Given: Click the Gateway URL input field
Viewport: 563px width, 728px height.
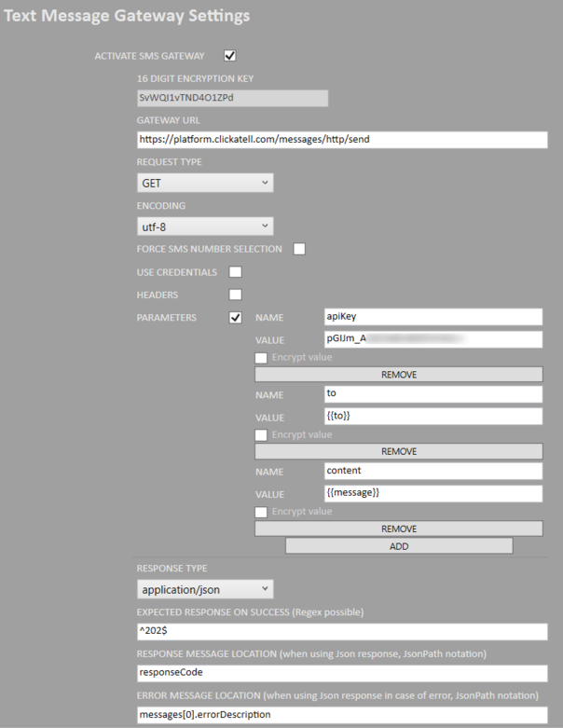Looking at the screenshot, I should point(341,140).
